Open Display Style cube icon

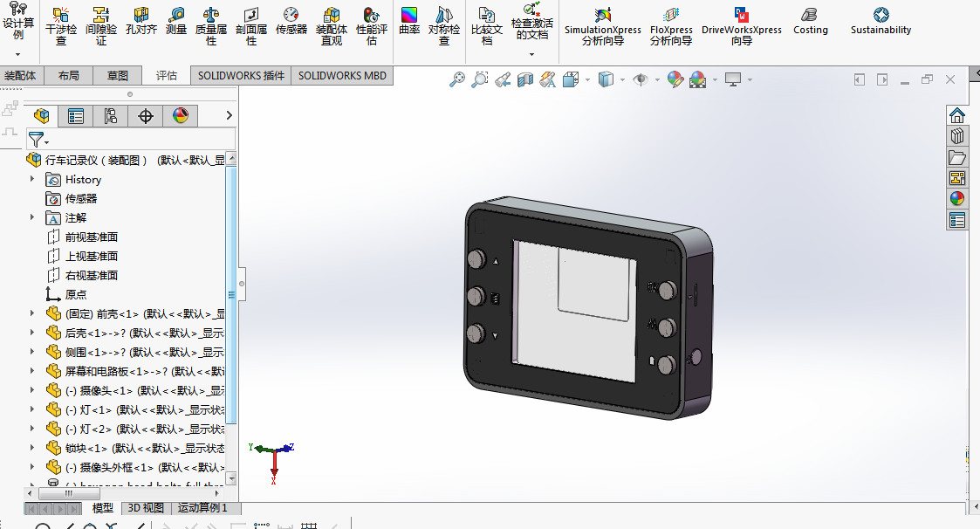point(606,79)
